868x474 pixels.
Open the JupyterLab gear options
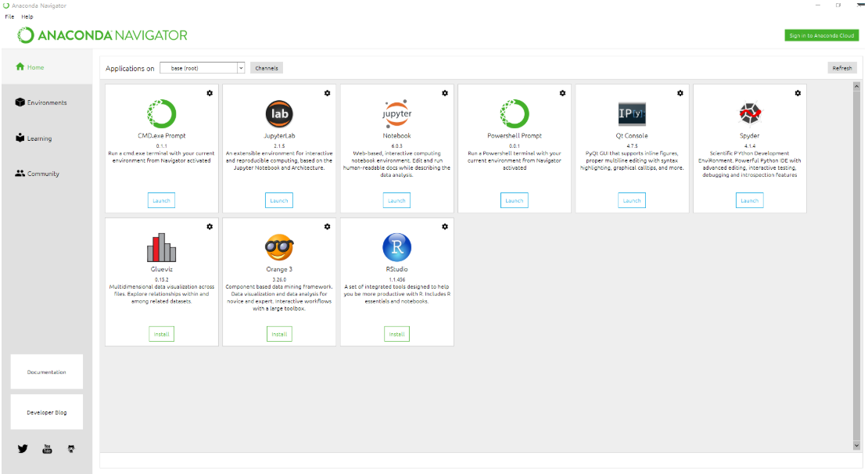[x=327, y=93]
